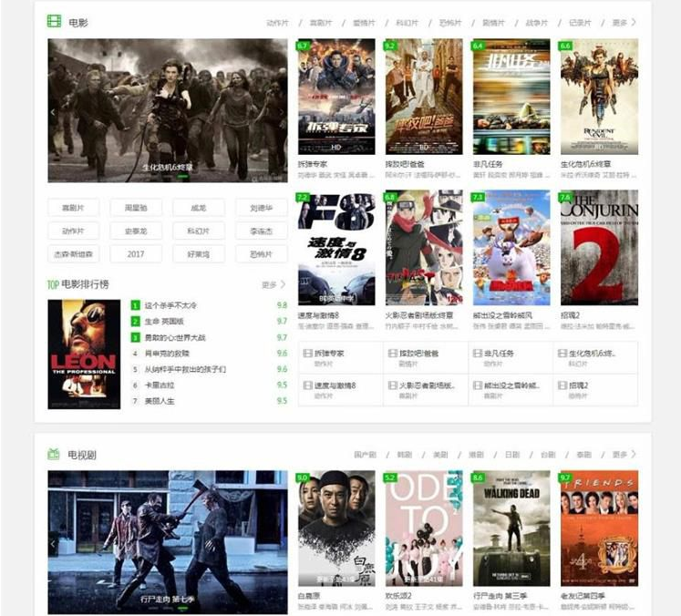Click the film icon next to 速度与激情8
The width and height of the screenshot is (681, 616).
[x=308, y=385]
